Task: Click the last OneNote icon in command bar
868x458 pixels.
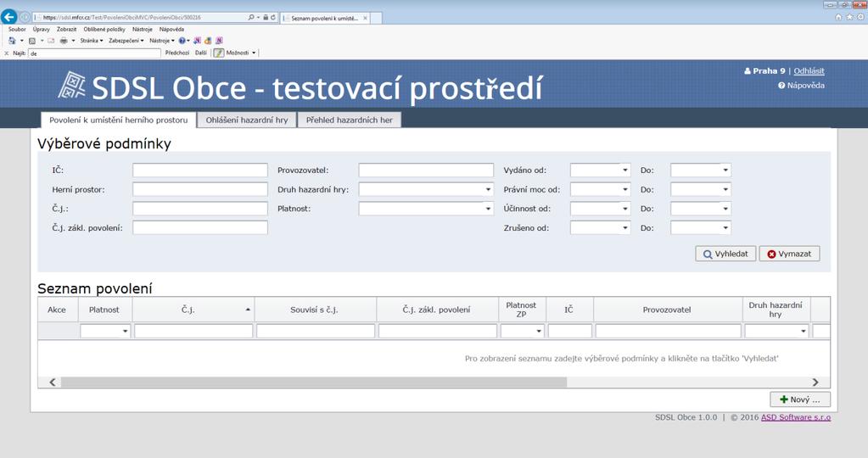Action: (x=219, y=41)
